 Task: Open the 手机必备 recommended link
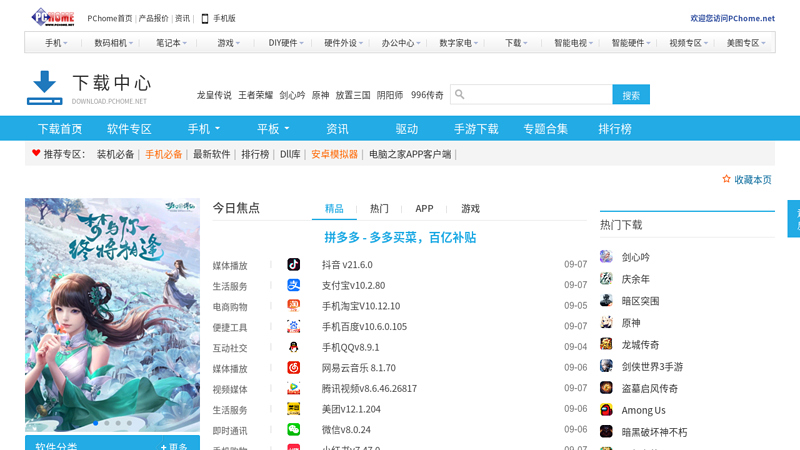click(163, 154)
